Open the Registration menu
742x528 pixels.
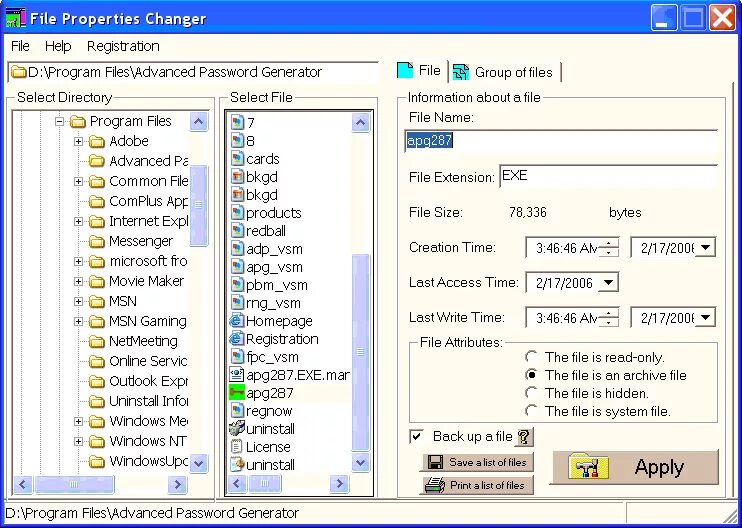click(123, 46)
